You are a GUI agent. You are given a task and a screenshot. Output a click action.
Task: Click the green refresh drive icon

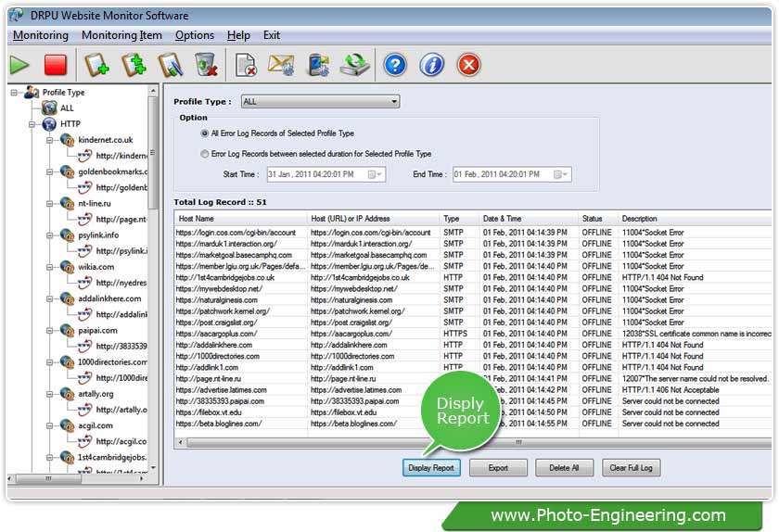point(354,65)
